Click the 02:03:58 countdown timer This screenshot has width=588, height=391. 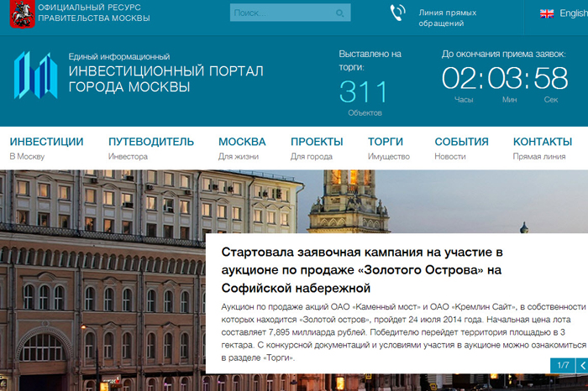point(505,78)
